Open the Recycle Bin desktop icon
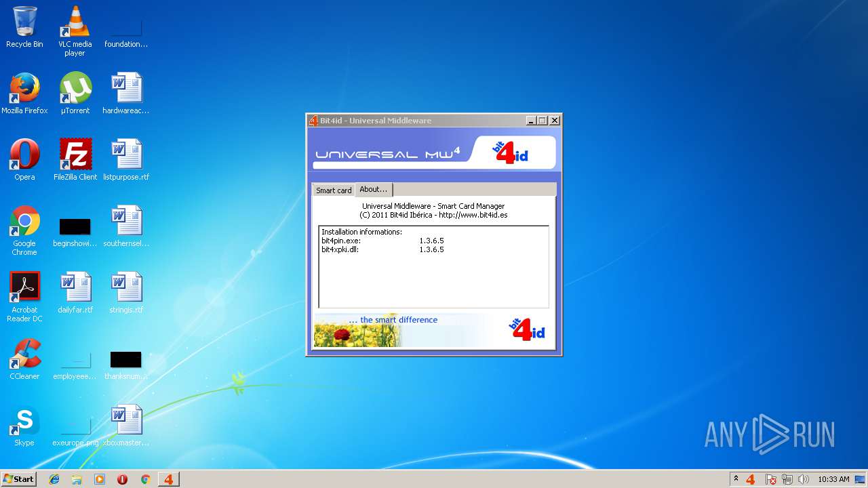Screen dimensions: 868x488 tap(24, 27)
